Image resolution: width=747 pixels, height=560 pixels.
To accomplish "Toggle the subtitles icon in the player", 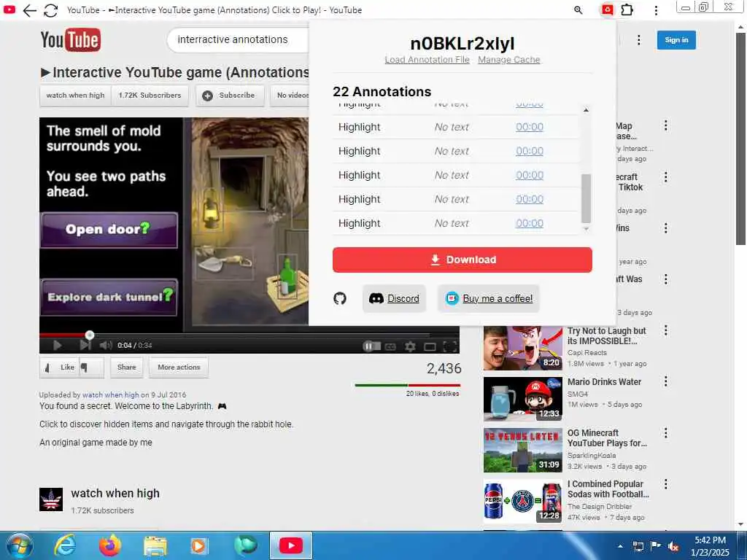I will click(x=390, y=346).
